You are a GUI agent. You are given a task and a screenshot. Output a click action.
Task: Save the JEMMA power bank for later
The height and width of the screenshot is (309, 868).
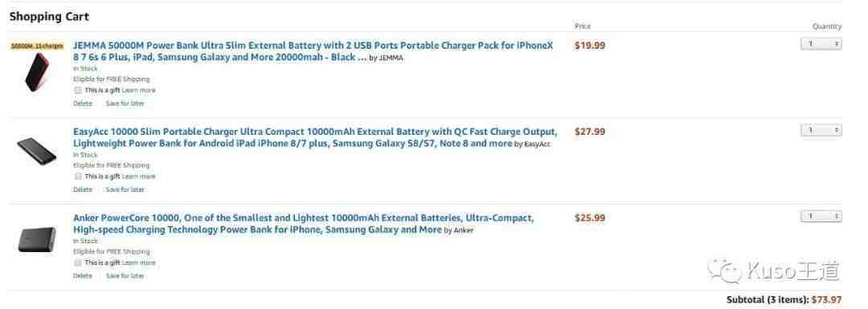125,104
